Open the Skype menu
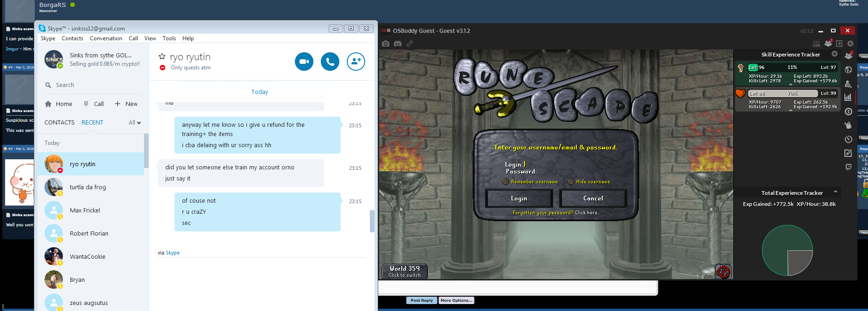 coord(48,38)
